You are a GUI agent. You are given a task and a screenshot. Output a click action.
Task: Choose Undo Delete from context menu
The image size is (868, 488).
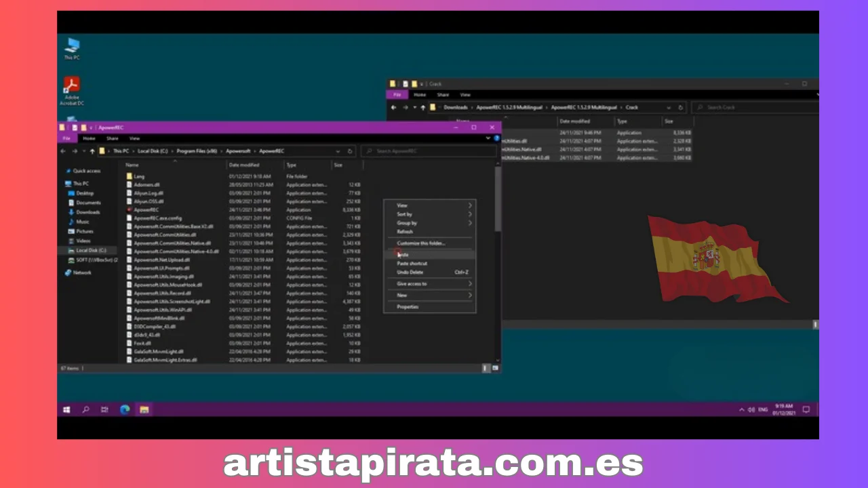(x=430, y=272)
